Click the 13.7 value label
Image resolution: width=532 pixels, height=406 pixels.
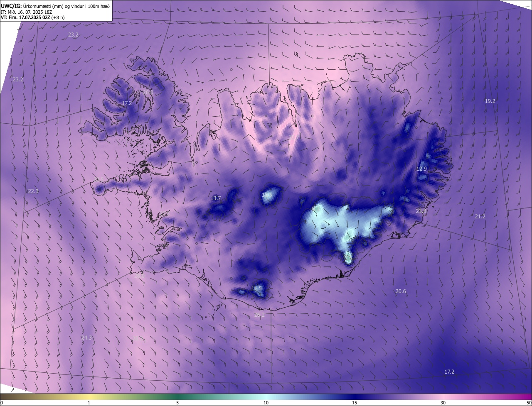pyautogui.click(x=216, y=198)
